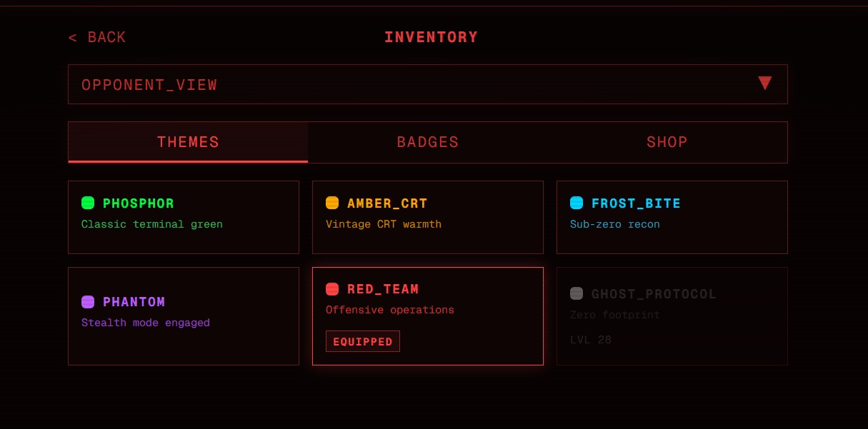The width and height of the screenshot is (868, 429).
Task: Click the gray GHOST_PROTOCOL locked icon
Action: click(x=577, y=293)
